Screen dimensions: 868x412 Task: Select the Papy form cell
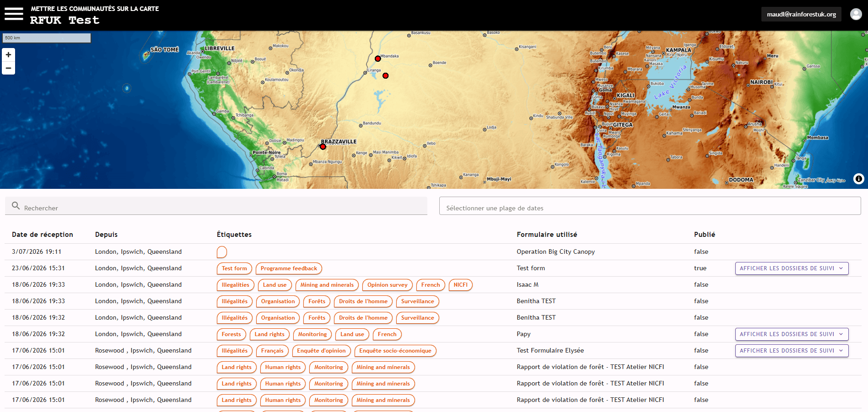click(x=523, y=334)
